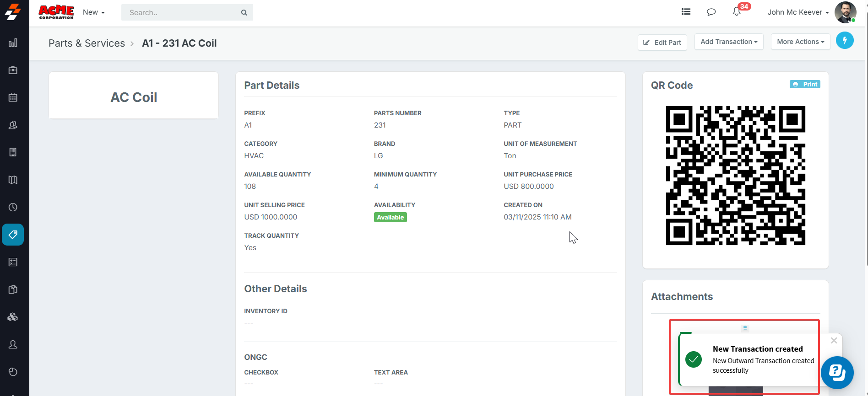Print the QR Code
The image size is (868, 396).
coord(805,84)
